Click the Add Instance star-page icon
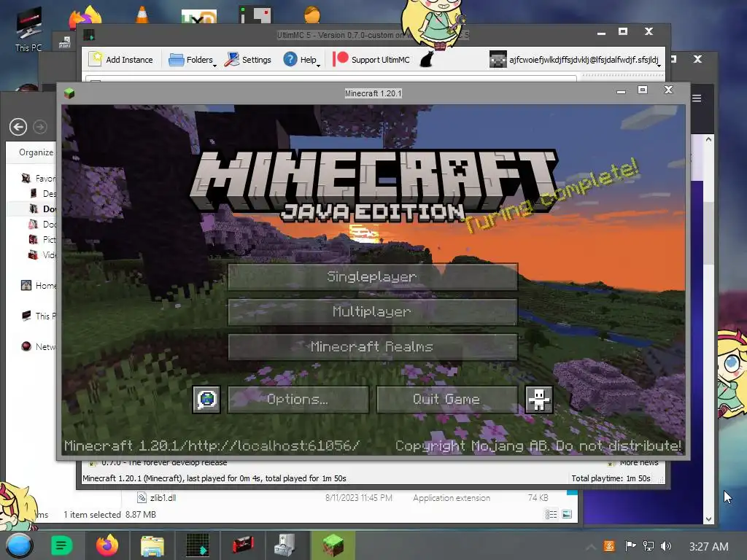This screenshot has width=747, height=560. (x=96, y=59)
